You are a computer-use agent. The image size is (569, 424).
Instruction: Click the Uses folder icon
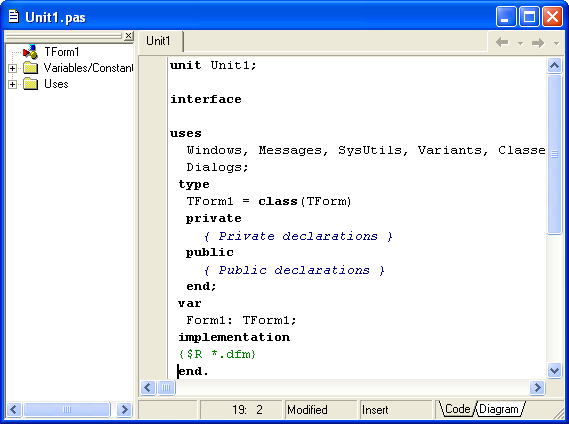pyautogui.click(x=30, y=84)
